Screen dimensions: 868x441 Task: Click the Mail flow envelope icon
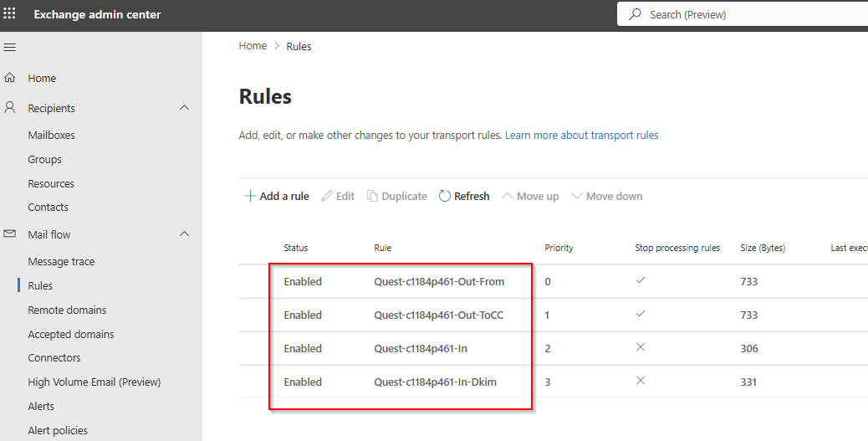click(x=9, y=233)
